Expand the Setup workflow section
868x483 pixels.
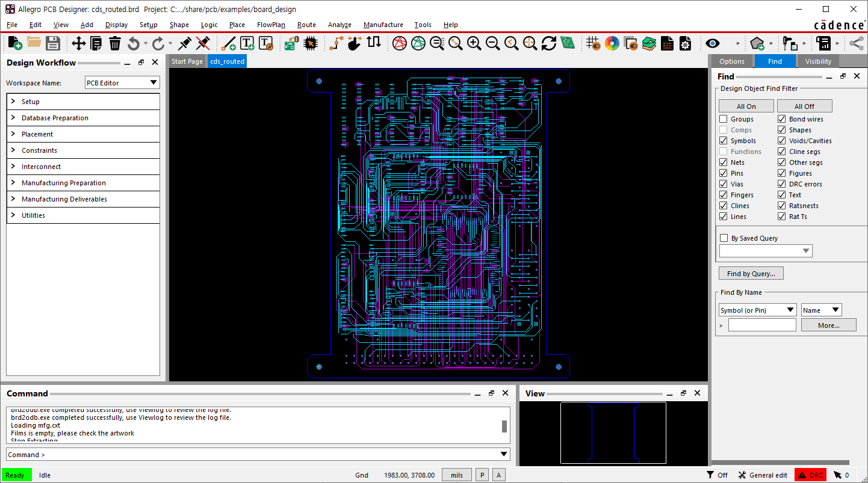(83, 102)
